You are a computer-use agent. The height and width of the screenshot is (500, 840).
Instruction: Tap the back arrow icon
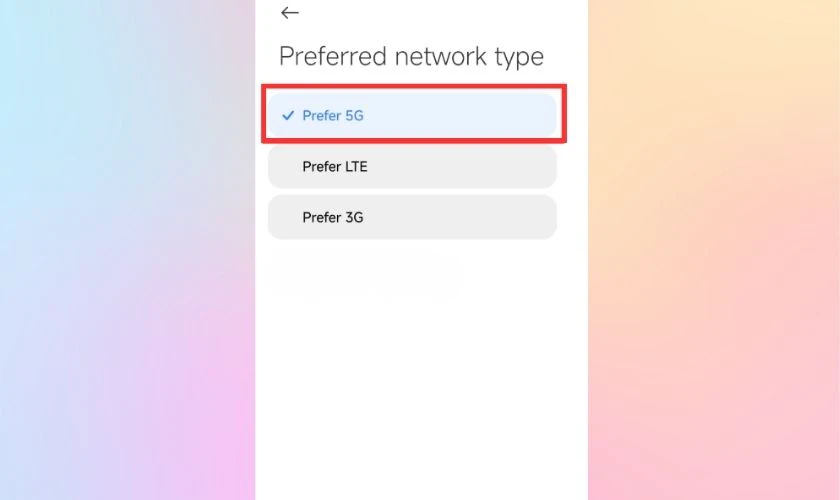pos(290,13)
